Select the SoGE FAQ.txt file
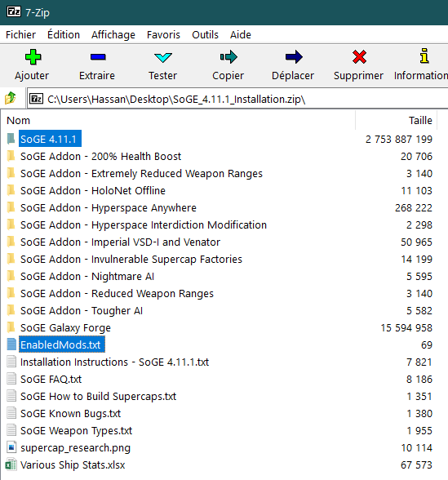The height and width of the screenshot is (480, 448). coord(51,380)
